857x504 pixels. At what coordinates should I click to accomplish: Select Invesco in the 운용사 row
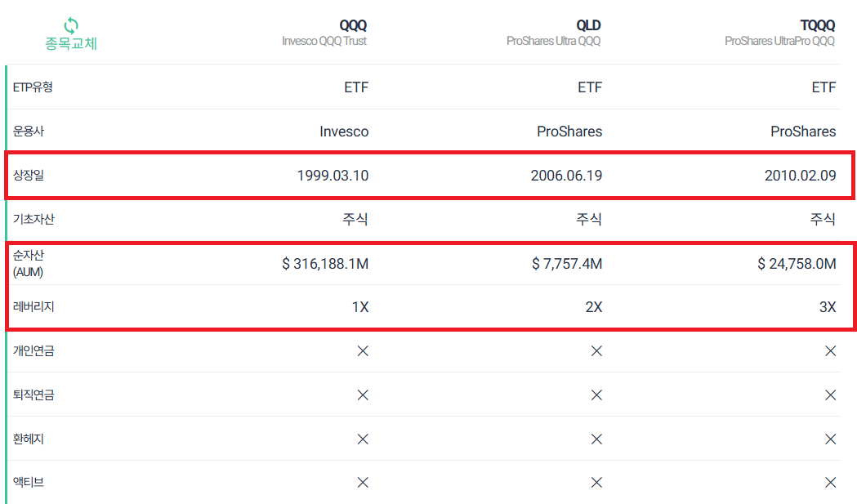(x=344, y=132)
